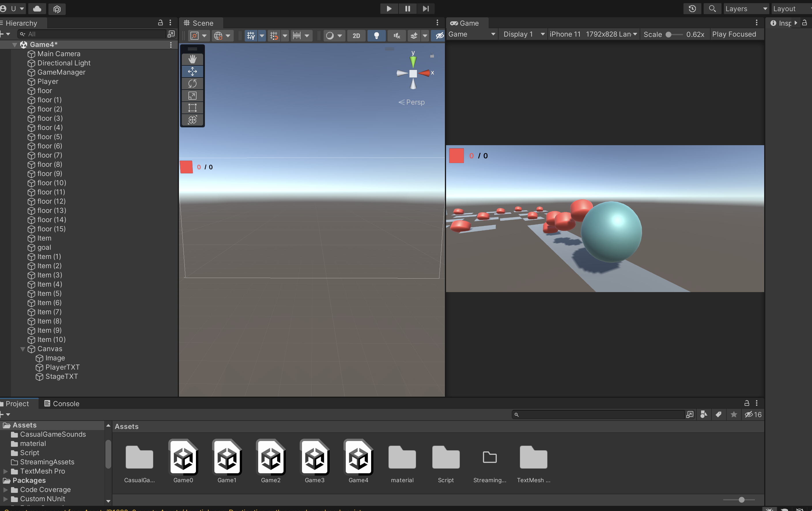Collapse the Canvas object in Hierarchy
Screen dimensions: 812x511
(x=22, y=349)
